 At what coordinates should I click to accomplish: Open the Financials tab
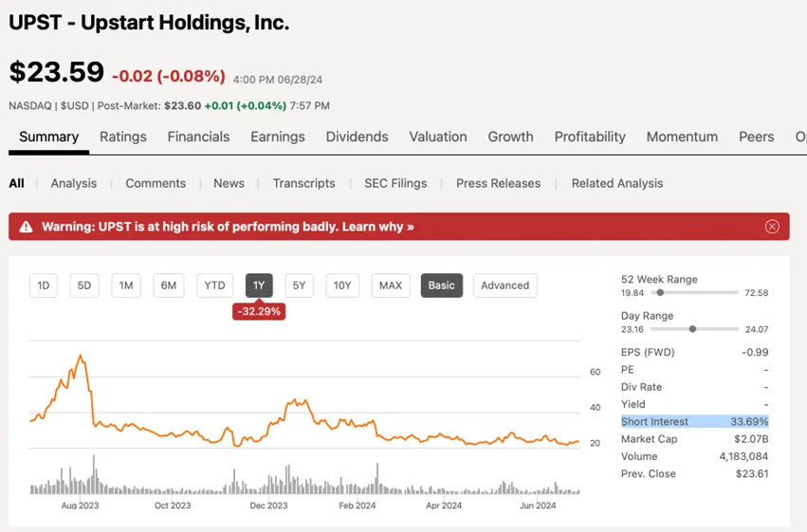click(198, 137)
